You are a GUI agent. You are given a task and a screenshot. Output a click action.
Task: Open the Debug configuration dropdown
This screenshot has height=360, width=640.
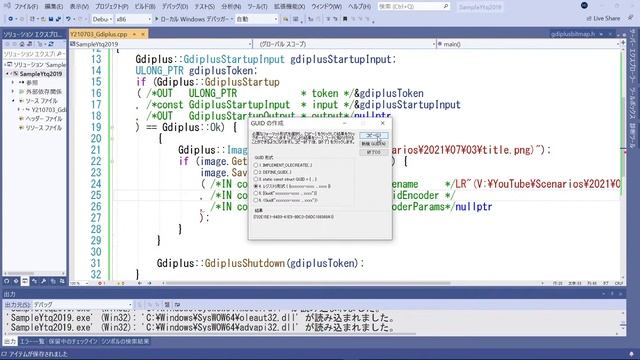pos(102,19)
